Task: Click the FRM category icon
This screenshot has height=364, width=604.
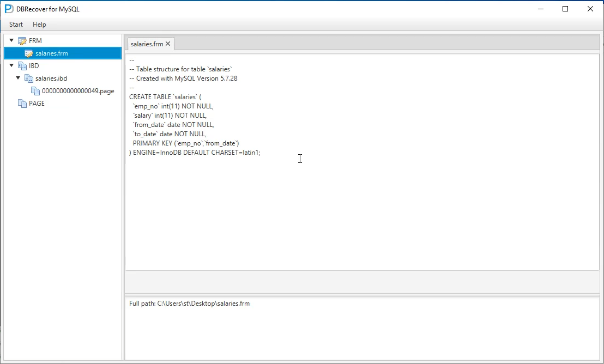Action: (22, 41)
